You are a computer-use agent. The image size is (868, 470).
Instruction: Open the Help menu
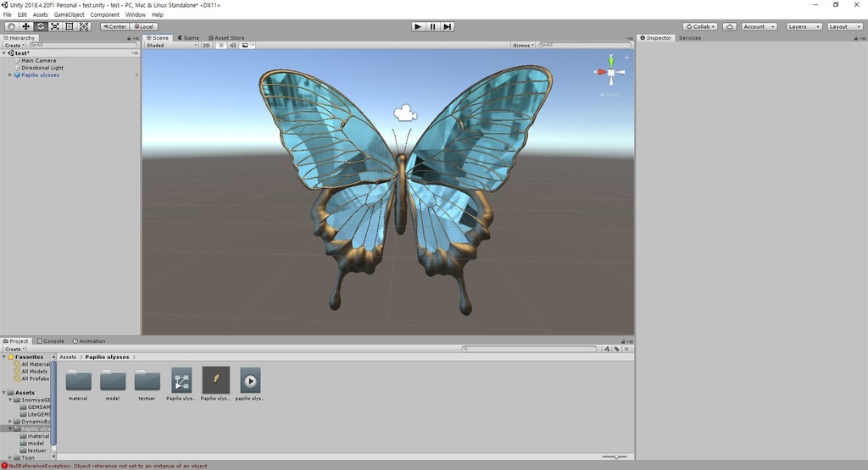(157, 15)
